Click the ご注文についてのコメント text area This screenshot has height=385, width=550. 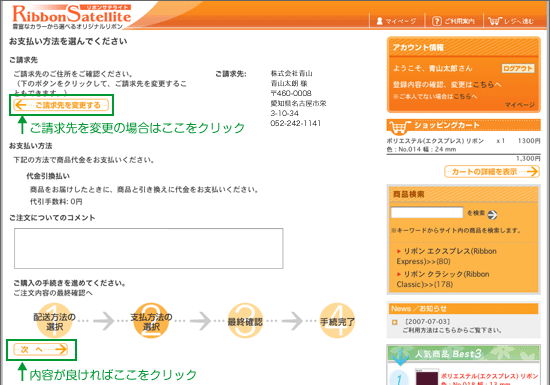(149, 248)
